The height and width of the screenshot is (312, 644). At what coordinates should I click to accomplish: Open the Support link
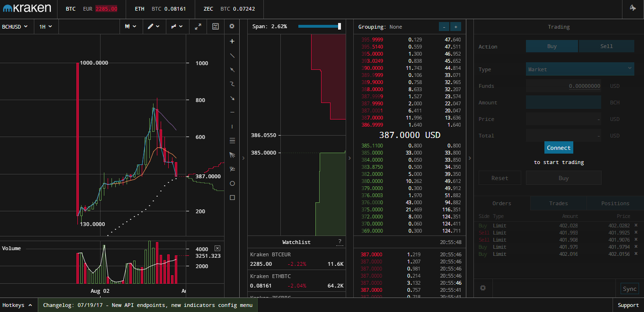[628, 305]
